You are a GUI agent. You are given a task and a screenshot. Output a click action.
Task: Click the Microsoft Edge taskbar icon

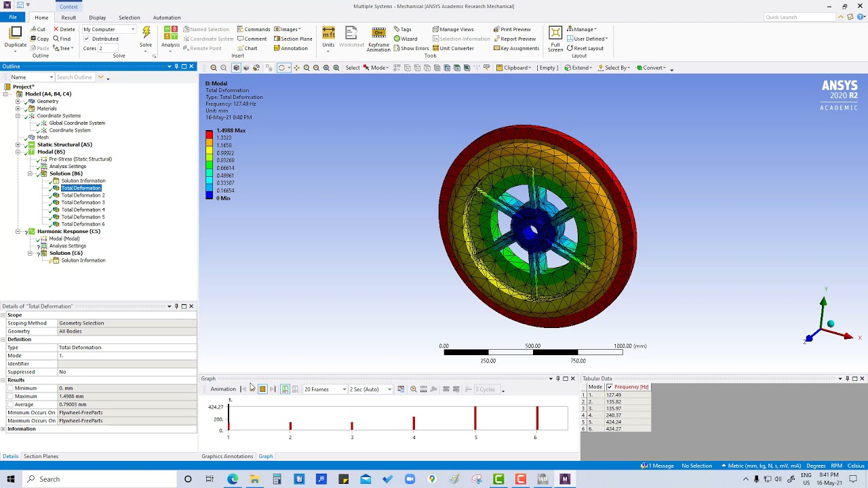pos(233,479)
